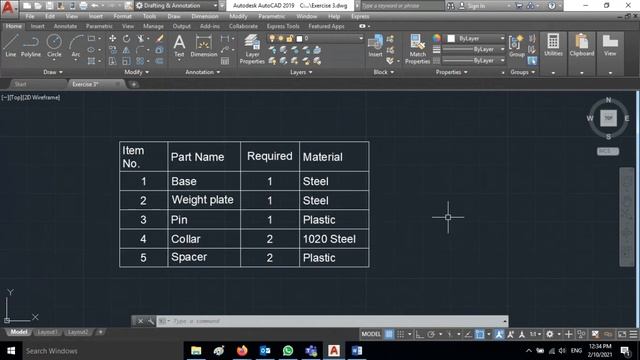
Task: Click Sign In
Action: tap(476, 6)
